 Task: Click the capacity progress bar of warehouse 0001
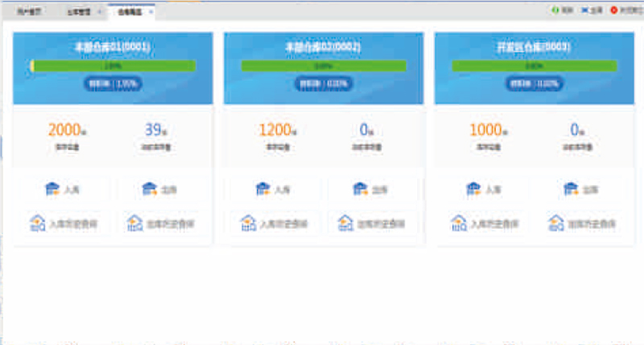coord(114,66)
